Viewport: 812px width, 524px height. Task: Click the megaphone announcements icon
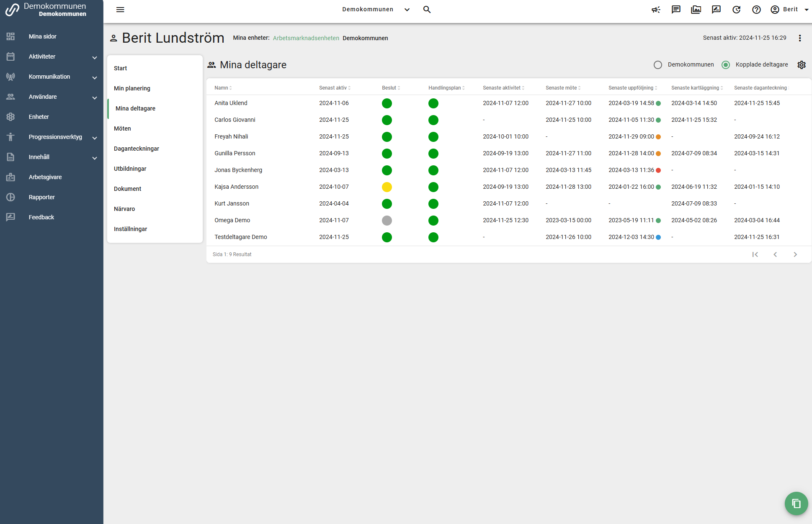click(656, 10)
